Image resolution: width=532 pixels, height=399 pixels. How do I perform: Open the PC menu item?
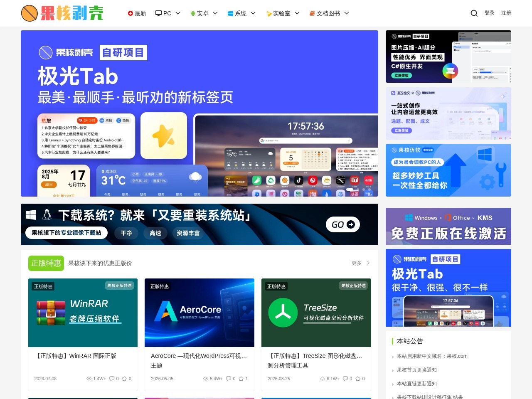click(163, 13)
